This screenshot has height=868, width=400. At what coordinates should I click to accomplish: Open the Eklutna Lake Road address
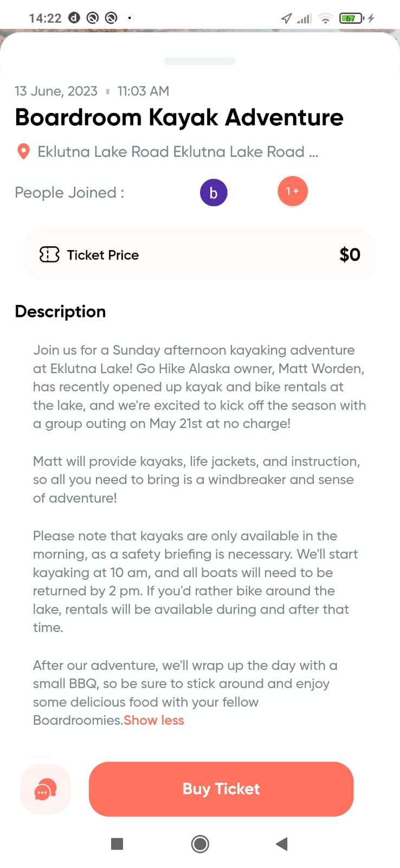tap(177, 152)
